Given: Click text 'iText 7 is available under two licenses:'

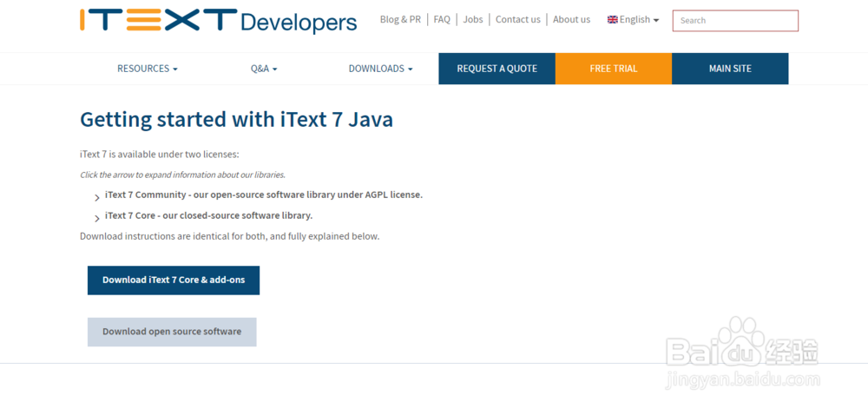Looking at the screenshot, I should pos(160,154).
